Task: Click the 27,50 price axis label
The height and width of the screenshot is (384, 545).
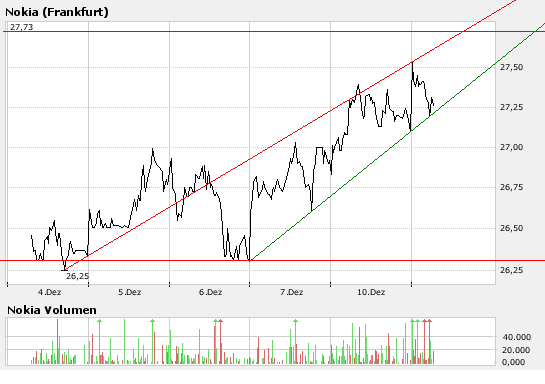Action: (x=511, y=67)
